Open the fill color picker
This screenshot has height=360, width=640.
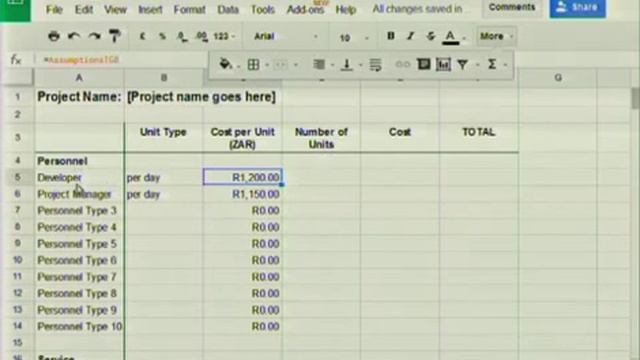click(225, 64)
